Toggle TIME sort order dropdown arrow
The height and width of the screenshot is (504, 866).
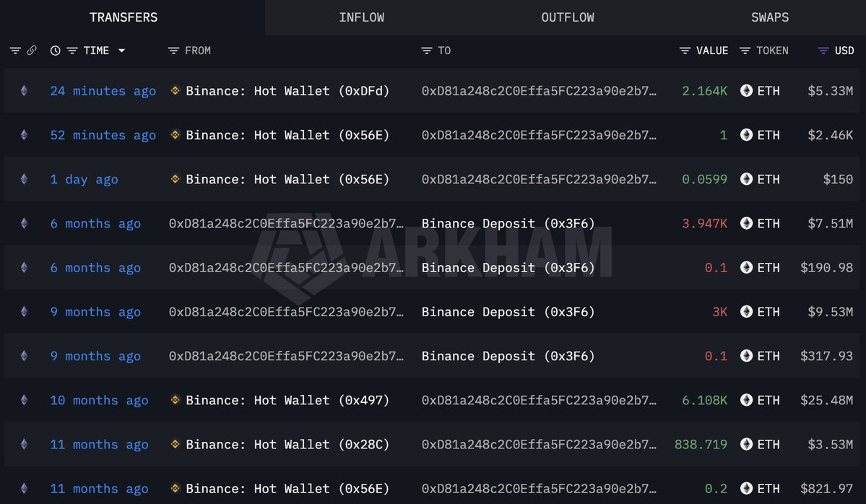[121, 51]
